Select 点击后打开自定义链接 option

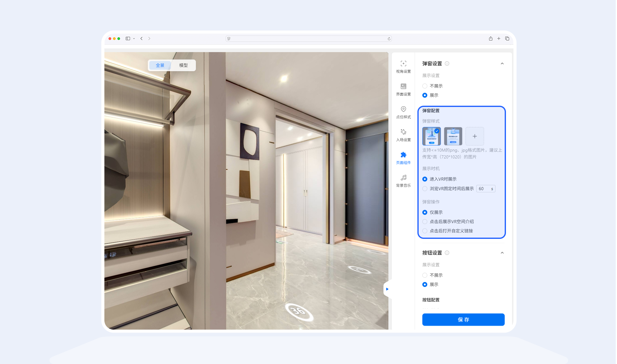pyautogui.click(x=447, y=231)
